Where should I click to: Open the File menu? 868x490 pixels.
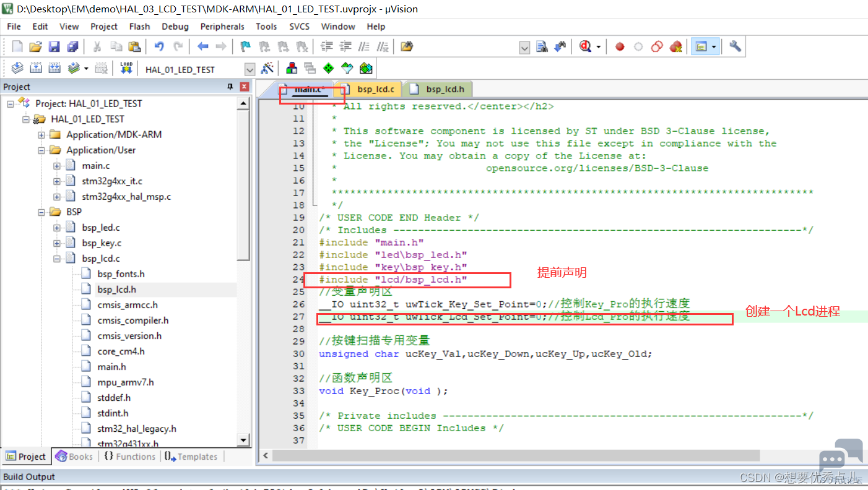point(14,26)
